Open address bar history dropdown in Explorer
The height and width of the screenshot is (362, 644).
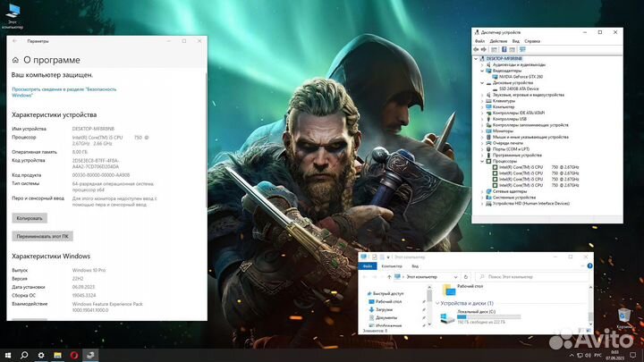tap(455, 277)
